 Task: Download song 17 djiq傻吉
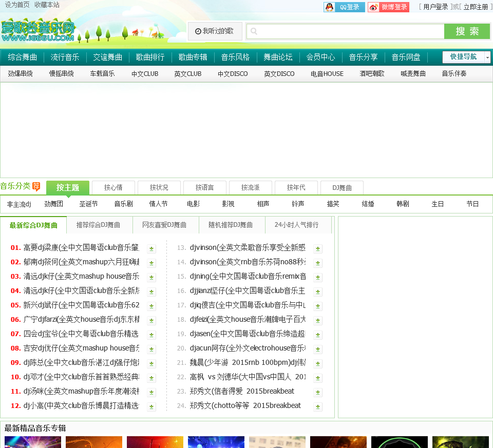point(318,306)
